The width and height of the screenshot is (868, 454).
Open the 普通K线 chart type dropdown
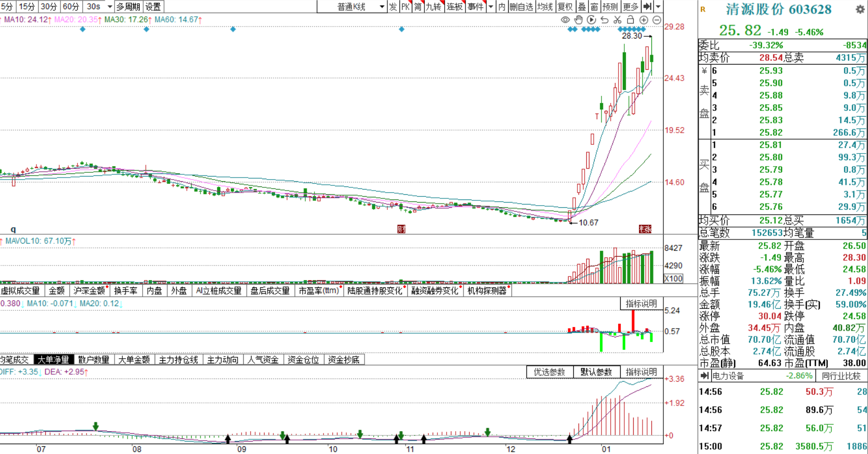coord(351,6)
